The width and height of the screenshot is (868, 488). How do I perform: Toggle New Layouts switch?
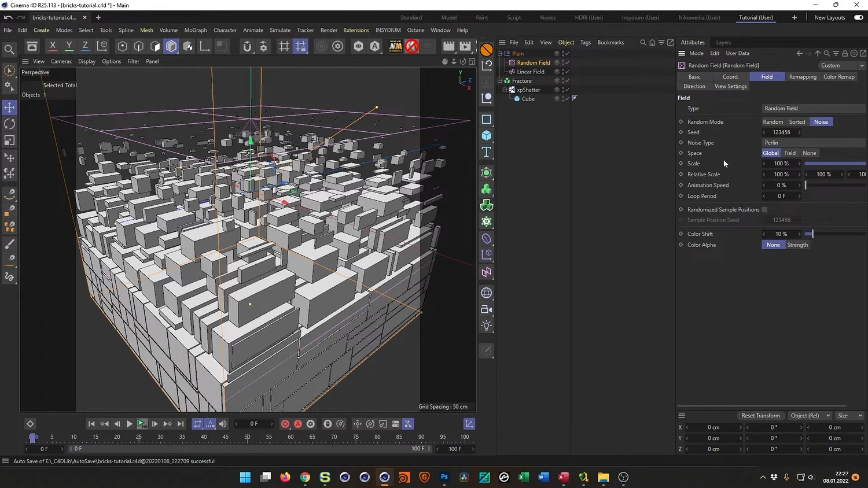tap(859, 17)
